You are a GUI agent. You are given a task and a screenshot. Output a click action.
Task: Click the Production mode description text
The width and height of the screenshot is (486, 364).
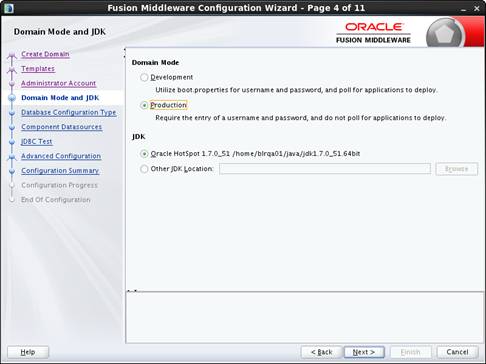tap(301, 118)
